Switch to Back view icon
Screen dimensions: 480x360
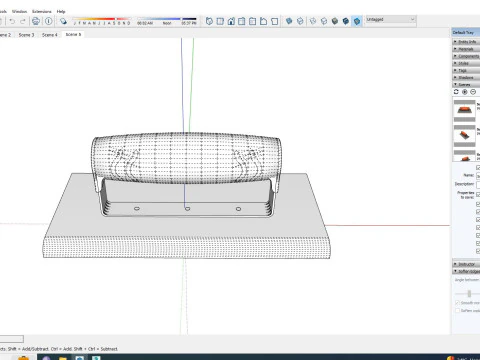click(x=253, y=21)
